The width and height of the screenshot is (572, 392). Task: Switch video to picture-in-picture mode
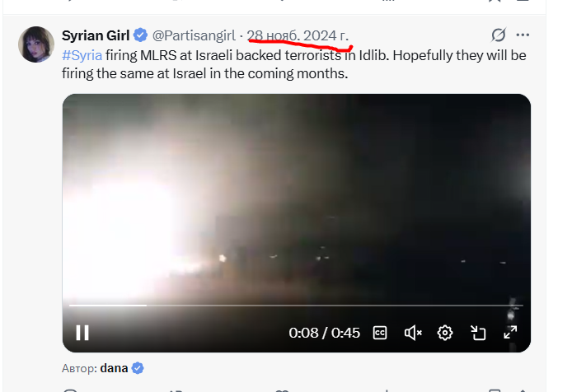478,333
